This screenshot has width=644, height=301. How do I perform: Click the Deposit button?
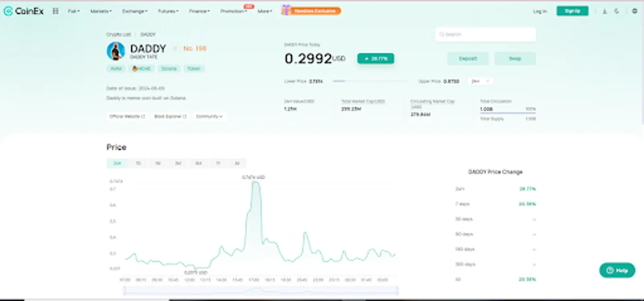[468, 59]
